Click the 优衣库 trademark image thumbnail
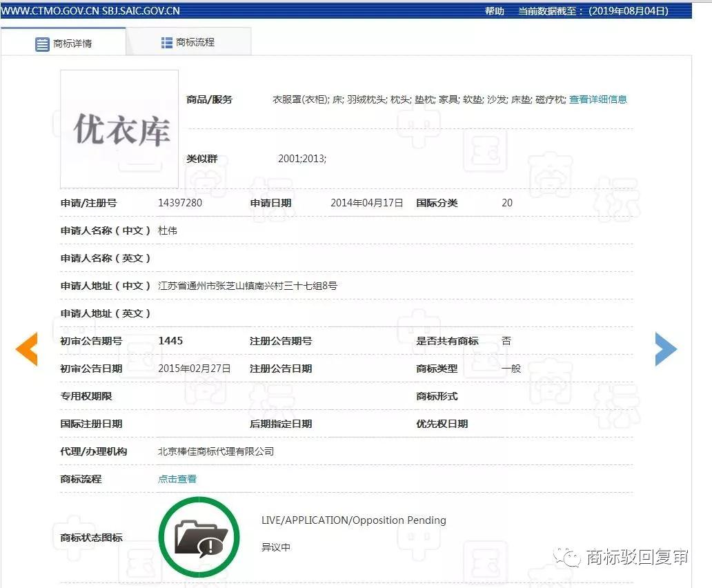Screen dimensions: 712x588 119,129
